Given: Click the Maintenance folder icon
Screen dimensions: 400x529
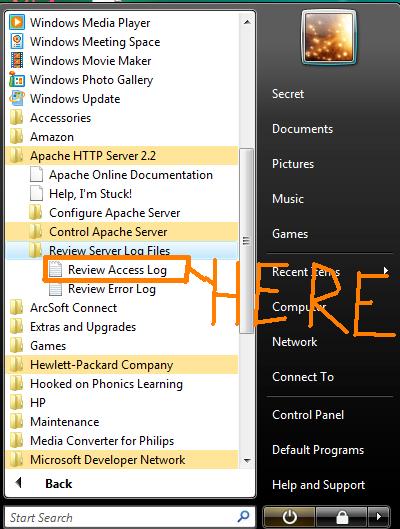Looking at the screenshot, I should coord(16,422).
